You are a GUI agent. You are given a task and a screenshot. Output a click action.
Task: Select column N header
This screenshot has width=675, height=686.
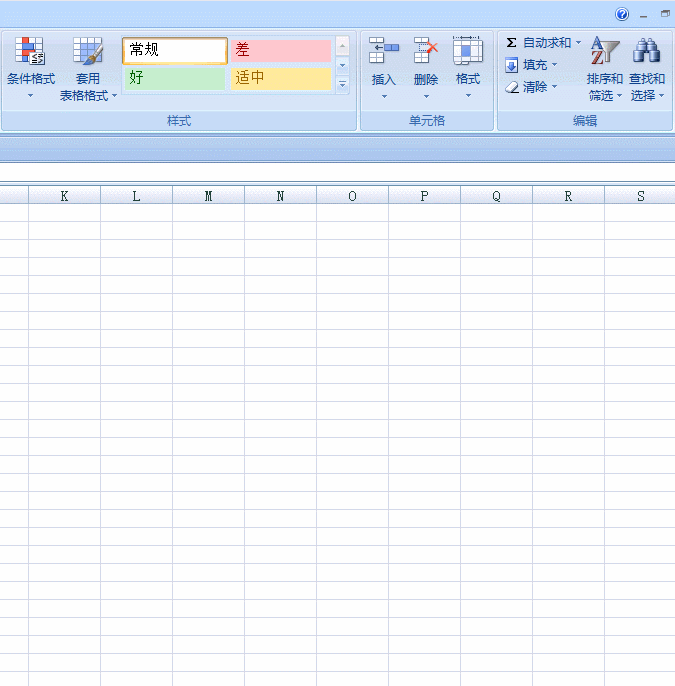(280, 196)
